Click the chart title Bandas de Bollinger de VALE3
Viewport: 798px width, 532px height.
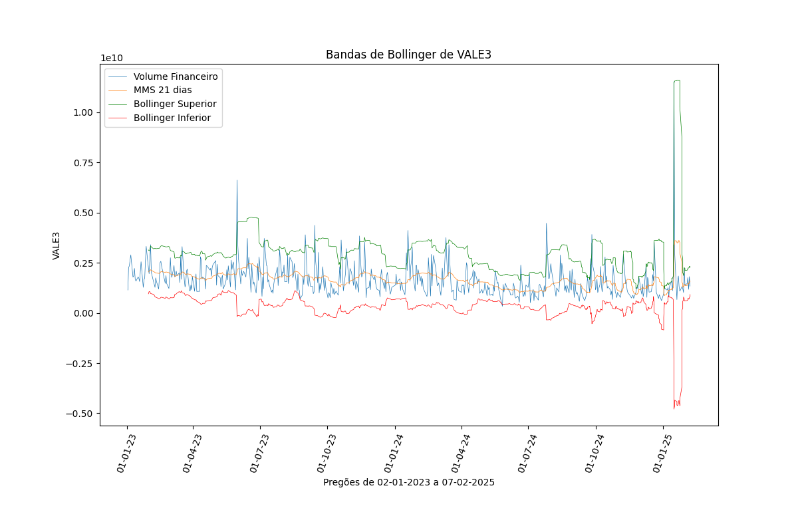[408, 55]
